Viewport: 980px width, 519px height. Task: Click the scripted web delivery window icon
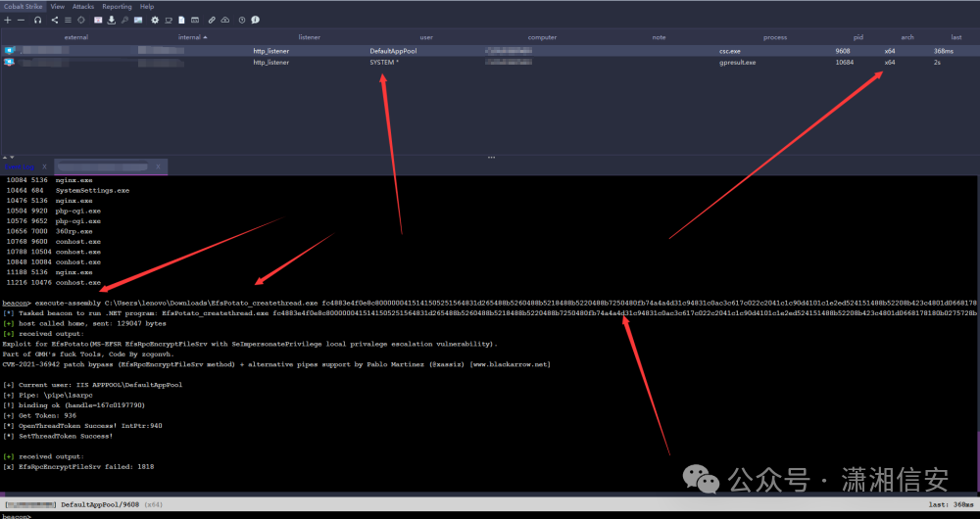pos(195,20)
